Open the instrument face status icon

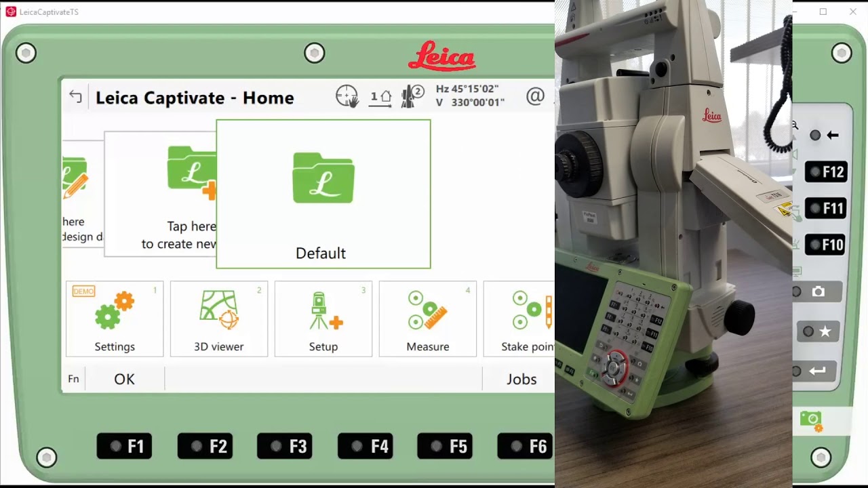[x=380, y=97]
